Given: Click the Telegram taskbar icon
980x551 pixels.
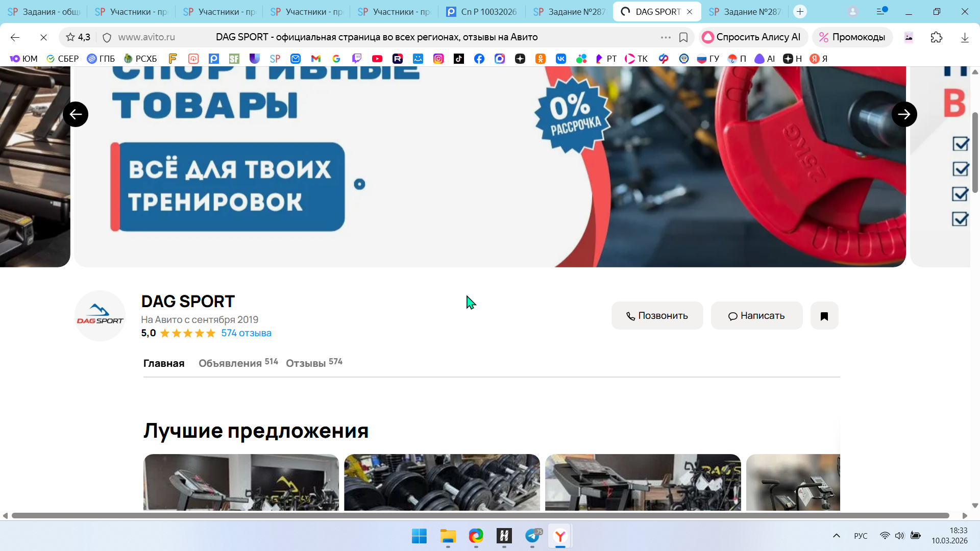Looking at the screenshot, I should click(x=532, y=536).
